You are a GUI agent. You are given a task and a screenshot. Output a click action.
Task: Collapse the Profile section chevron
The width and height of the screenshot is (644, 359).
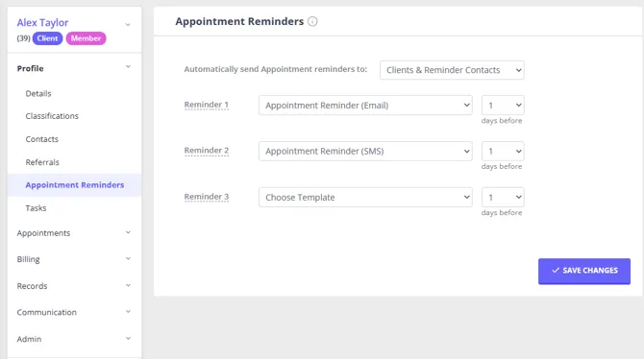(x=128, y=66)
